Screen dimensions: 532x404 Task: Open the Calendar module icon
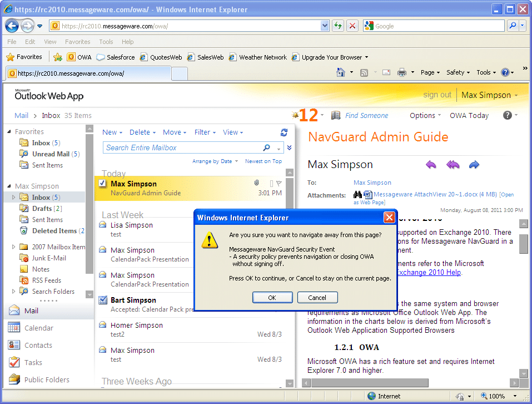14,328
